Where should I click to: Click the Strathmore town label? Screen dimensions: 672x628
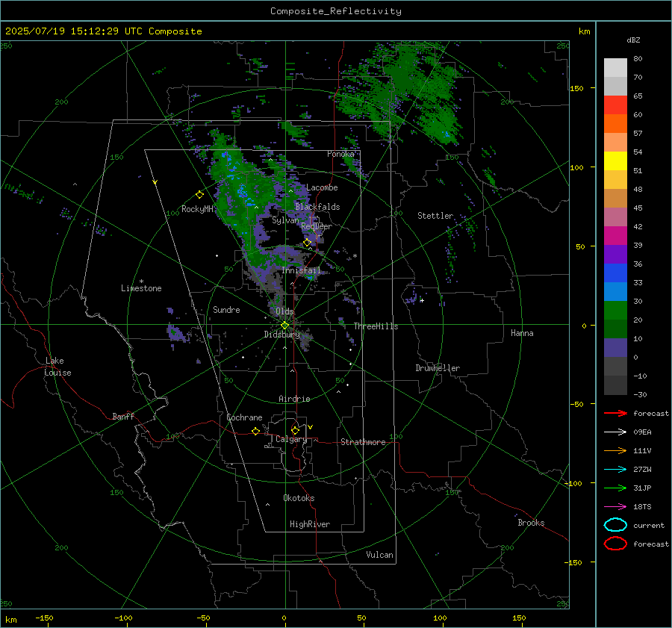tap(363, 442)
